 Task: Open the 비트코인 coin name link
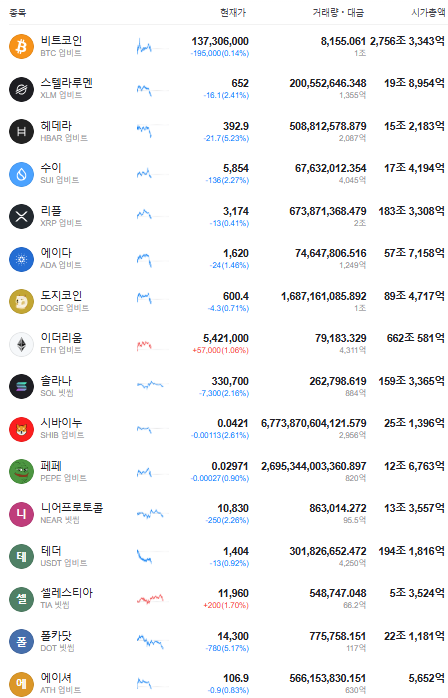tap(61, 41)
